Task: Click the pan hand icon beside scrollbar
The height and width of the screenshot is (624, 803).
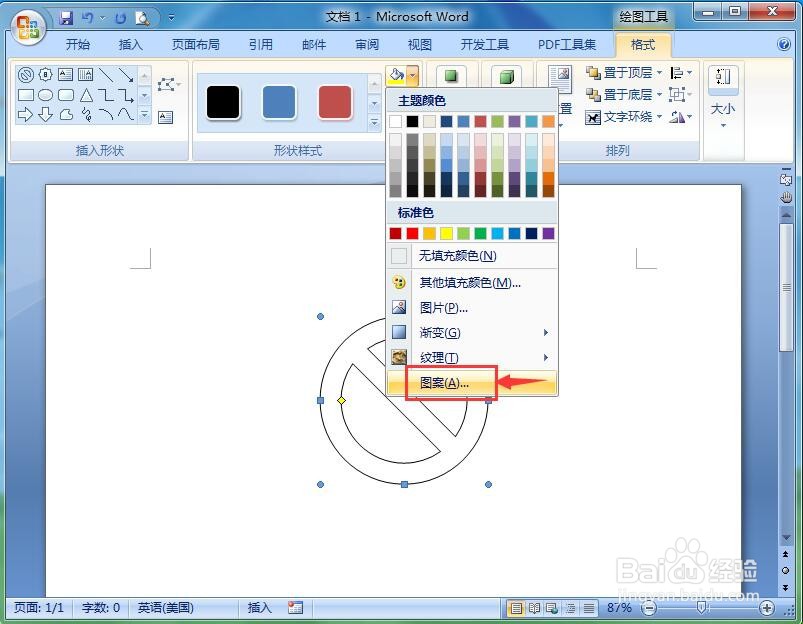Action: pos(786,197)
